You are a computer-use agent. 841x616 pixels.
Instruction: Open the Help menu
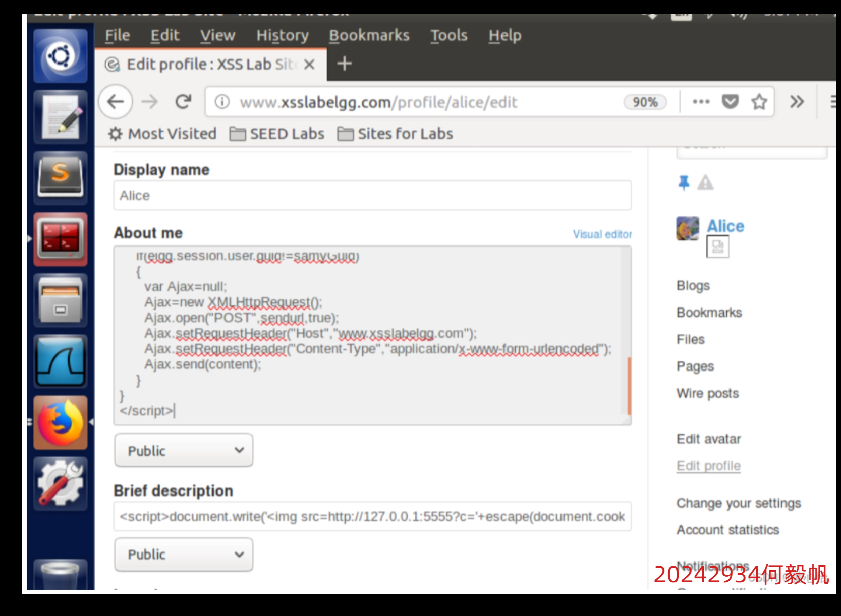coord(505,35)
